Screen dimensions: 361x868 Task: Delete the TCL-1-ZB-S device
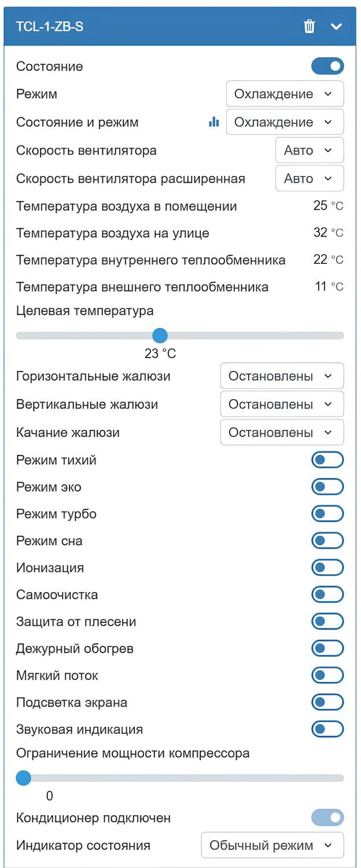tap(310, 26)
